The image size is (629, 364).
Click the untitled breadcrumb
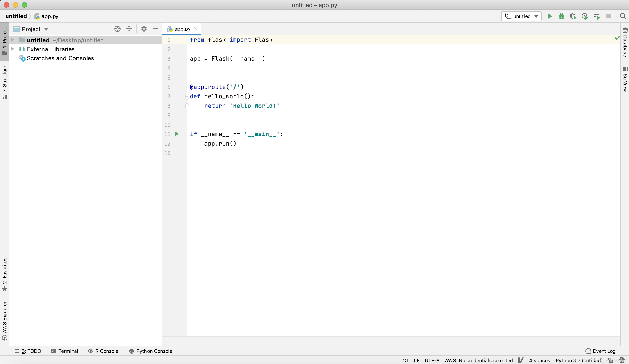(x=16, y=16)
